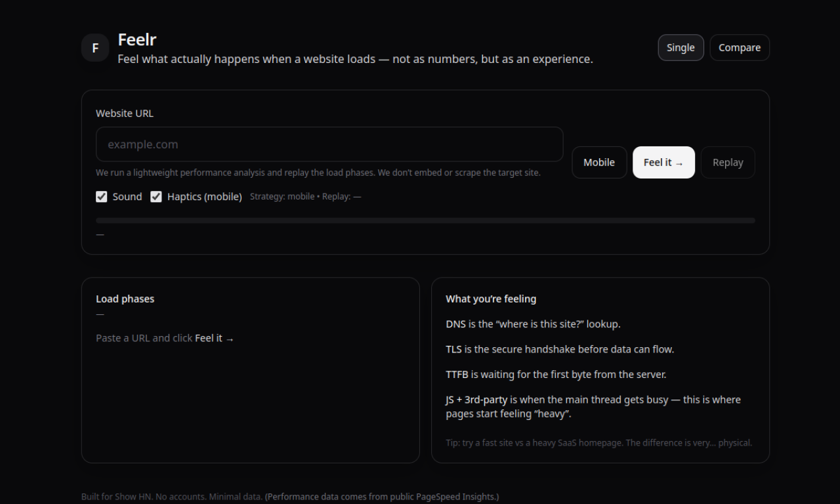Focus the Website URL input field

point(329,144)
